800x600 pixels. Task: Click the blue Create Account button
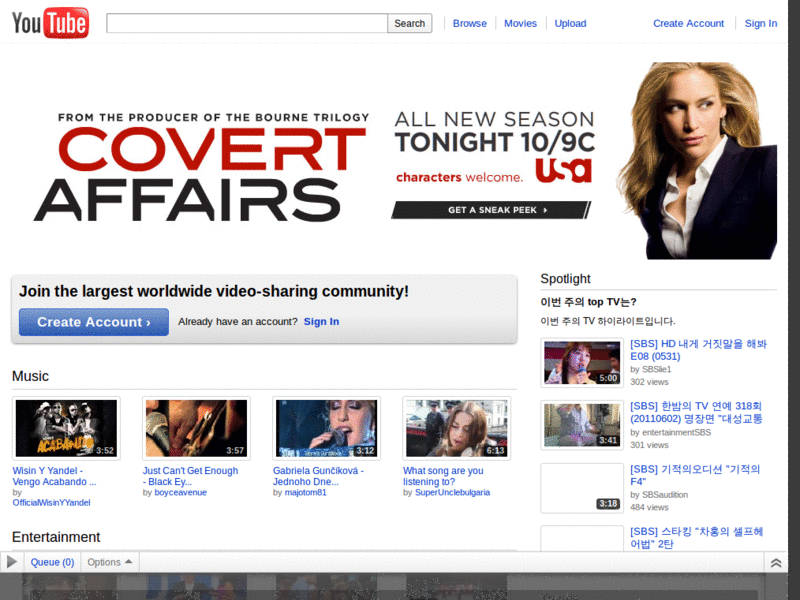point(93,322)
